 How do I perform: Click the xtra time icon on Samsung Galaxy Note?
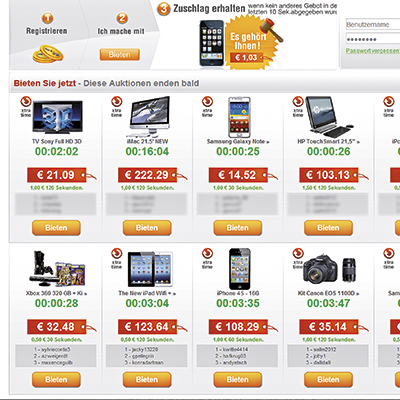[x=207, y=107]
